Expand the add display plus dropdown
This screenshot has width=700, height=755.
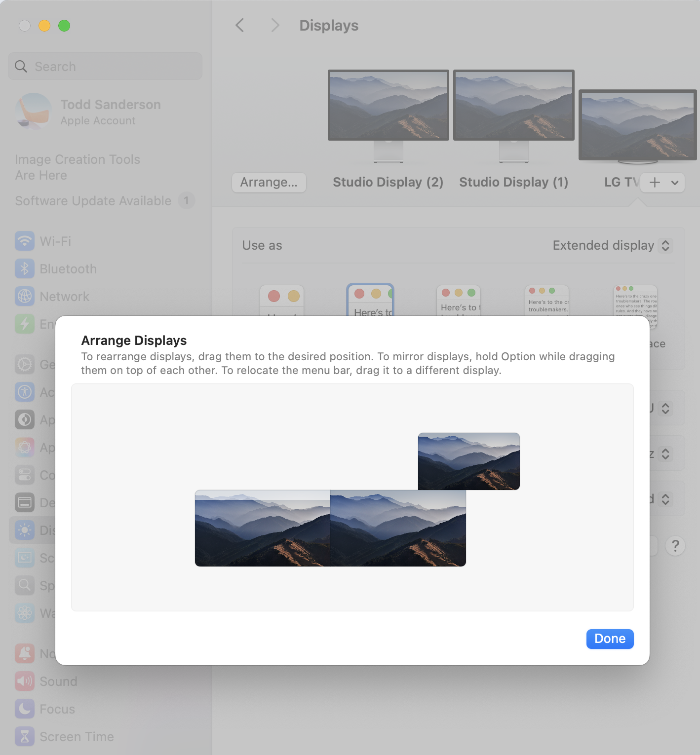click(662, 183)
